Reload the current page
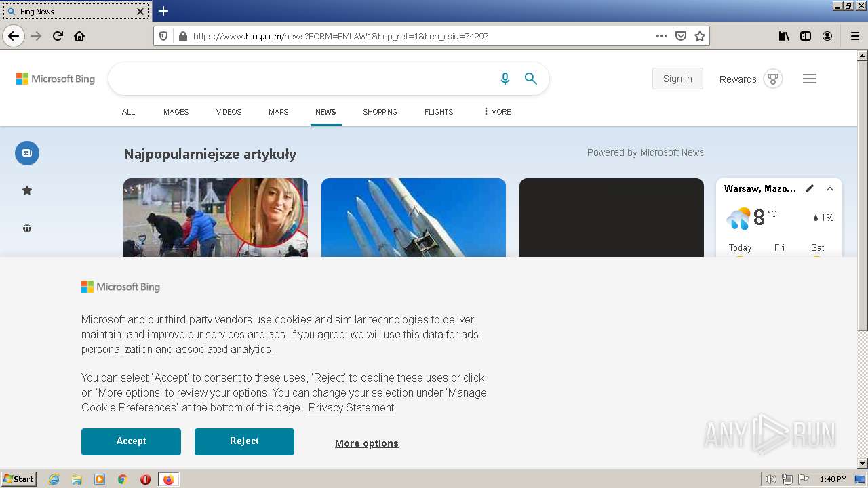The width and height of the screenshot is (868, 488). click(58, 36)
